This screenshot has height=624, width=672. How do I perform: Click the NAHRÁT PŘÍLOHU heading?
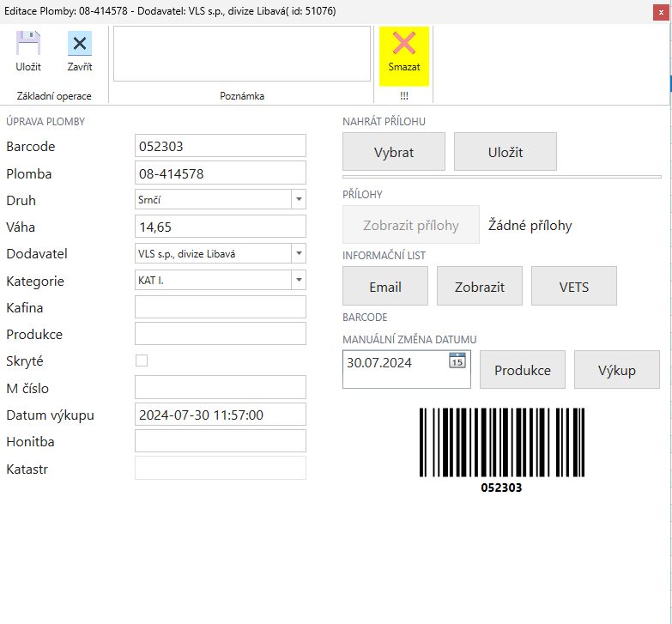coord(384,122)
